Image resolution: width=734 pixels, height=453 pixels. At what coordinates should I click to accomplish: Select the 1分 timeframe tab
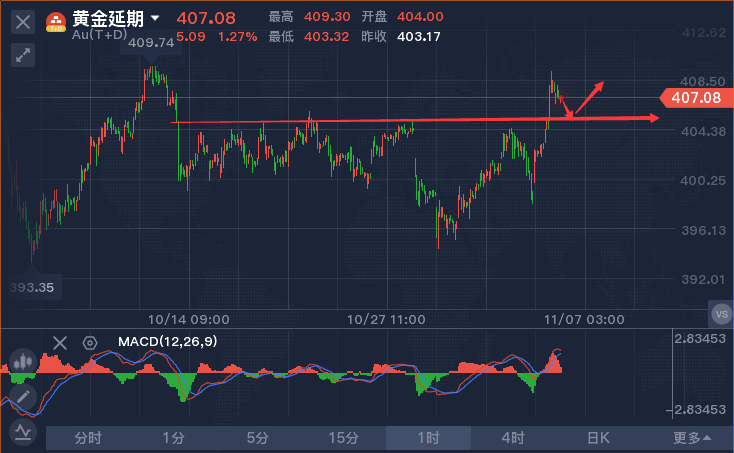[x=173, y=438]
